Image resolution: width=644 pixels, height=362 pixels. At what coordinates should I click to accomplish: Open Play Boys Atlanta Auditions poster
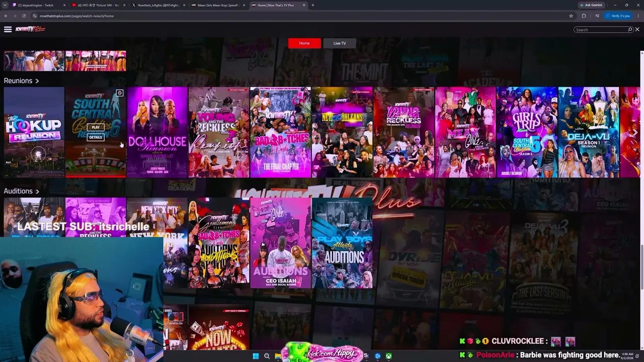click(342, 243)
